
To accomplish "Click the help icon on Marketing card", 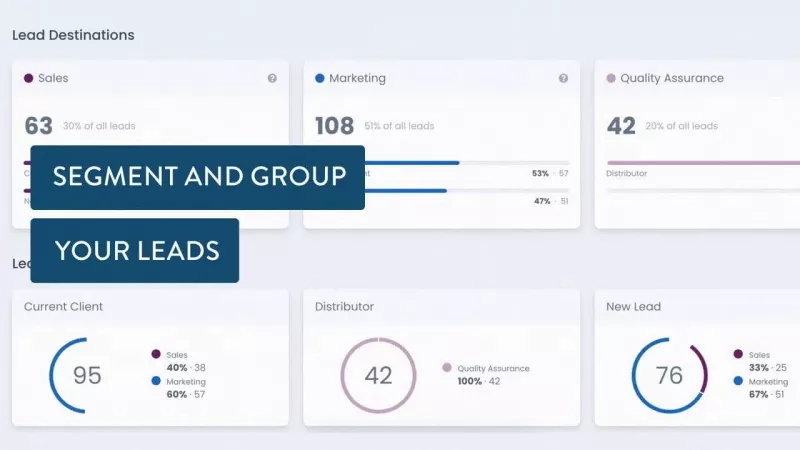I will tap(563, 78).
